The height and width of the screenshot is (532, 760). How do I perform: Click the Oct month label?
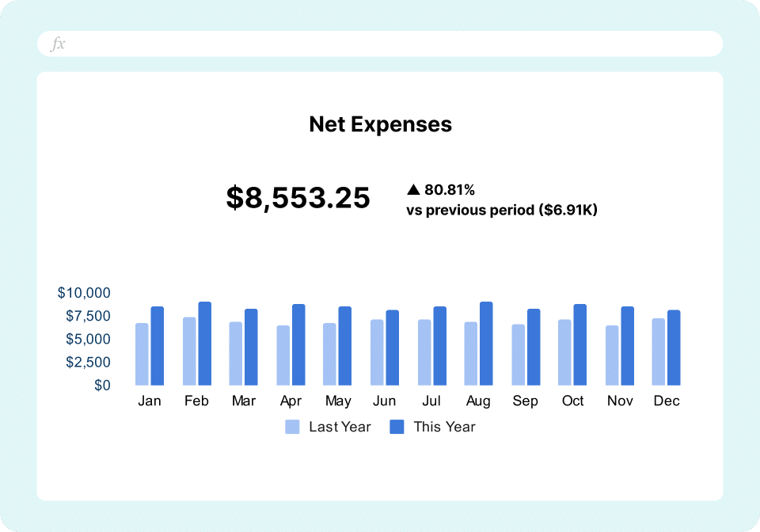572,401
